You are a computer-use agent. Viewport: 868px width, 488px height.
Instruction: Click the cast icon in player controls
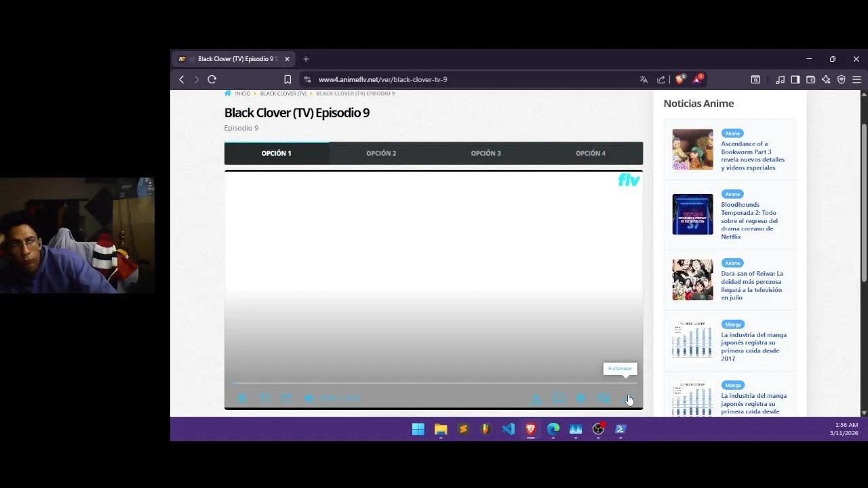558,399
